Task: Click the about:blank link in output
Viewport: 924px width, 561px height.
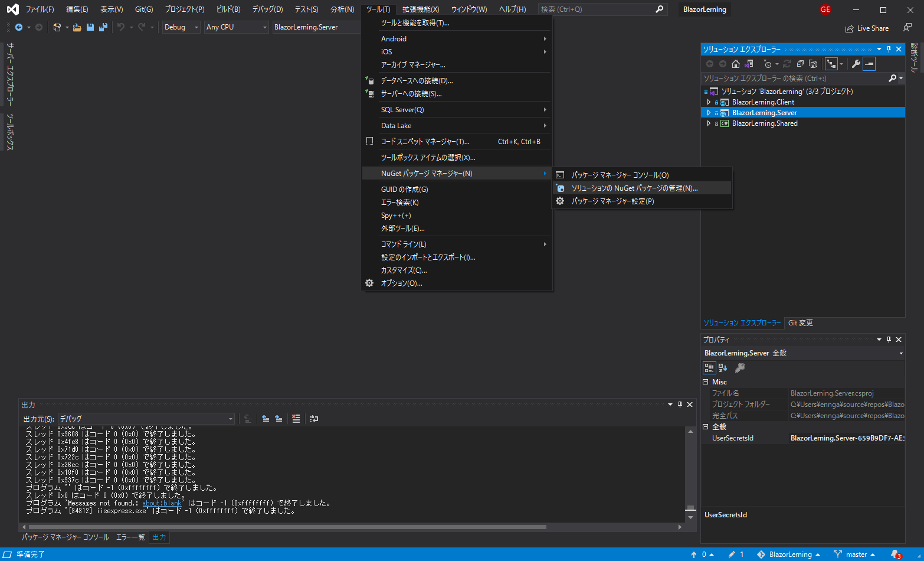Action: [x=162, y=504]
